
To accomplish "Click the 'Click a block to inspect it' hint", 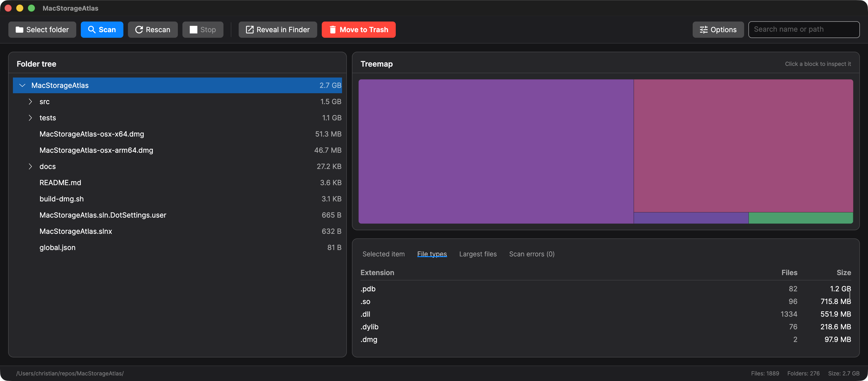I will pyautogui.click(x=818, y=64).
